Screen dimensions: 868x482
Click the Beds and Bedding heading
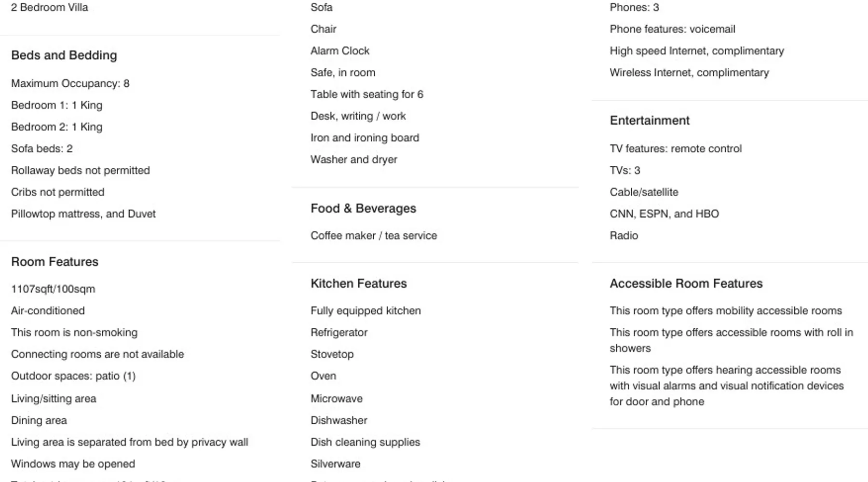coord(64,55)
